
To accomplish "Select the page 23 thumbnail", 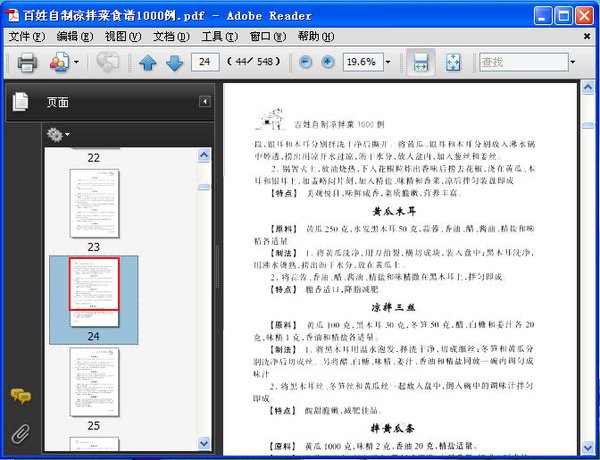I will coord(94,203).
